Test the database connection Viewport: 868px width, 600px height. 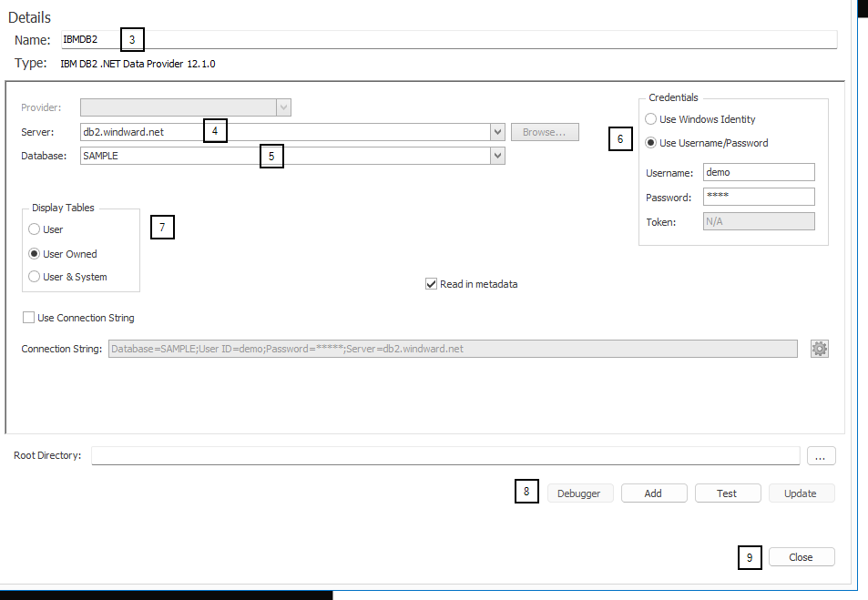tap(728, 493)
